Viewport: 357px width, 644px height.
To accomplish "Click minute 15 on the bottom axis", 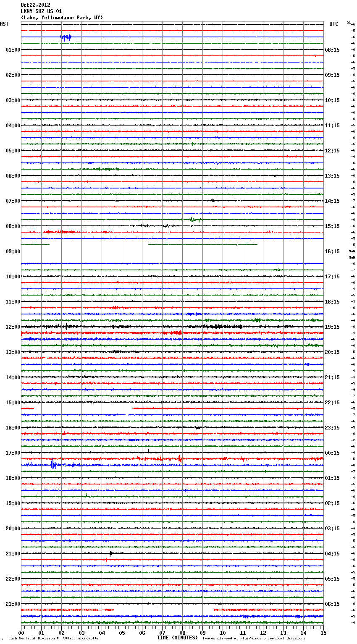I will coord(323,633).
